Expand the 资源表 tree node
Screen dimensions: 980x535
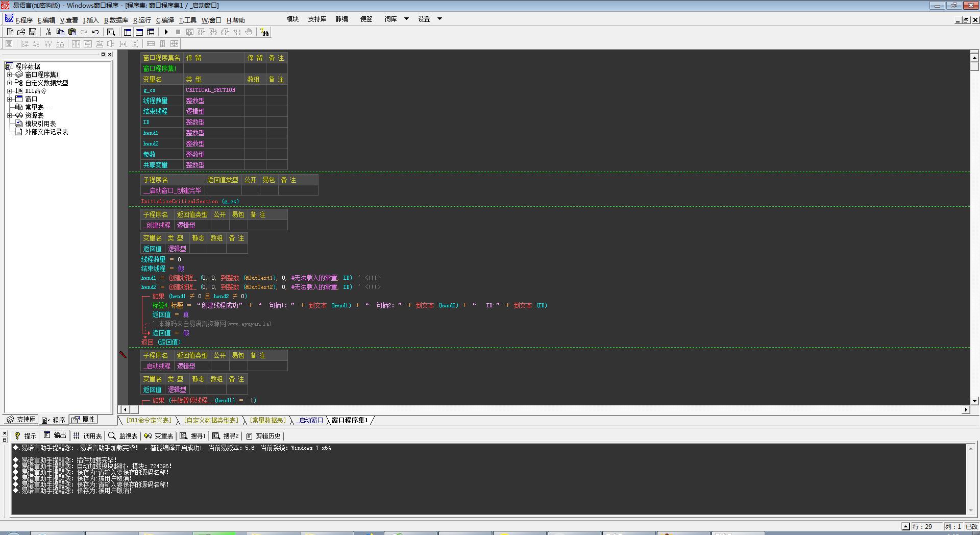9,115
